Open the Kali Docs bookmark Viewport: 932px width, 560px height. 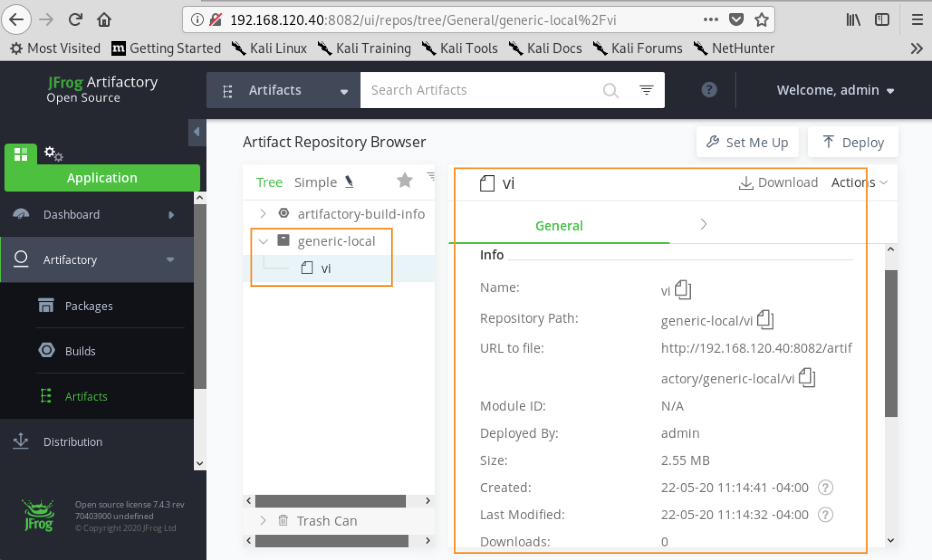click(545, 49)
